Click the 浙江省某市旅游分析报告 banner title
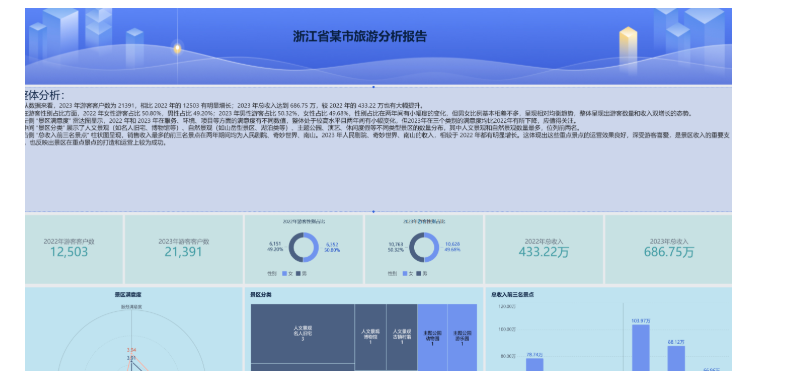The height and width of the screenshot is (392, 812). coord(360,36)
